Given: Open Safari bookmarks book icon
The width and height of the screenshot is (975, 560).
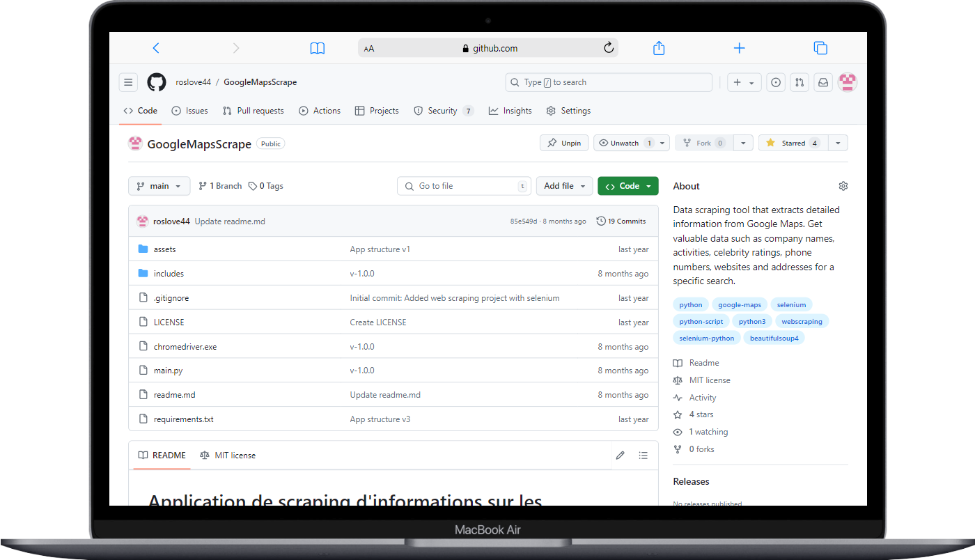Looking at the screenshot, I should [x=318, y=48].
